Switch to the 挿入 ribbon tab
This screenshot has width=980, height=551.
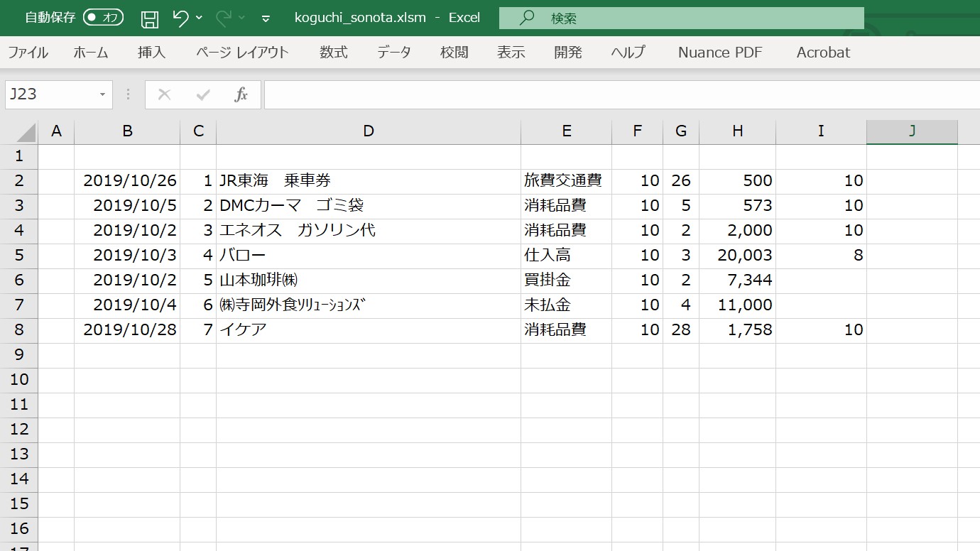(x=151, y=52)
